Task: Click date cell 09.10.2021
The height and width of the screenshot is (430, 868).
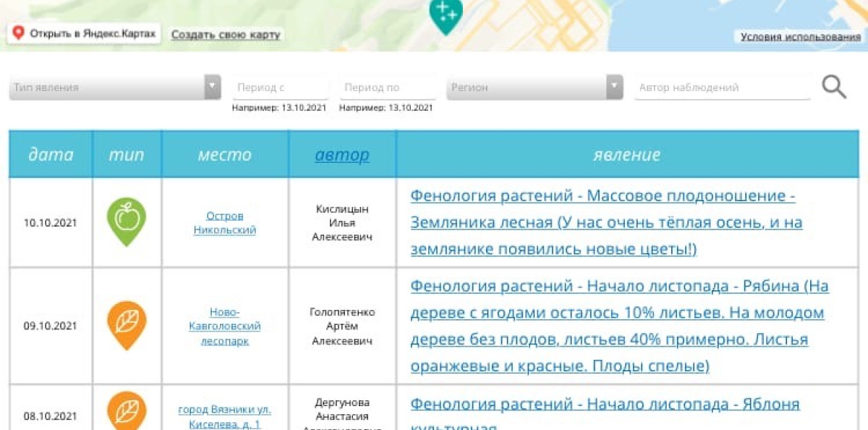Action: point(51,326)
